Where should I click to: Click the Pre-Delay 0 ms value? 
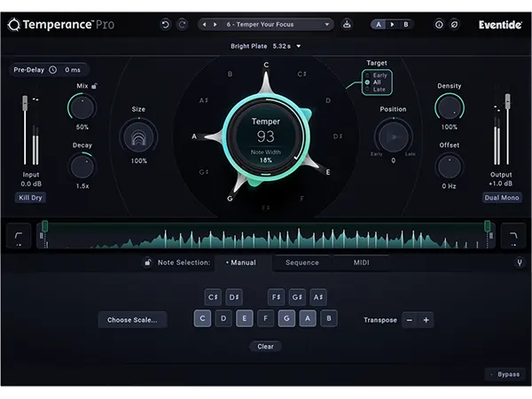[73, 70]
